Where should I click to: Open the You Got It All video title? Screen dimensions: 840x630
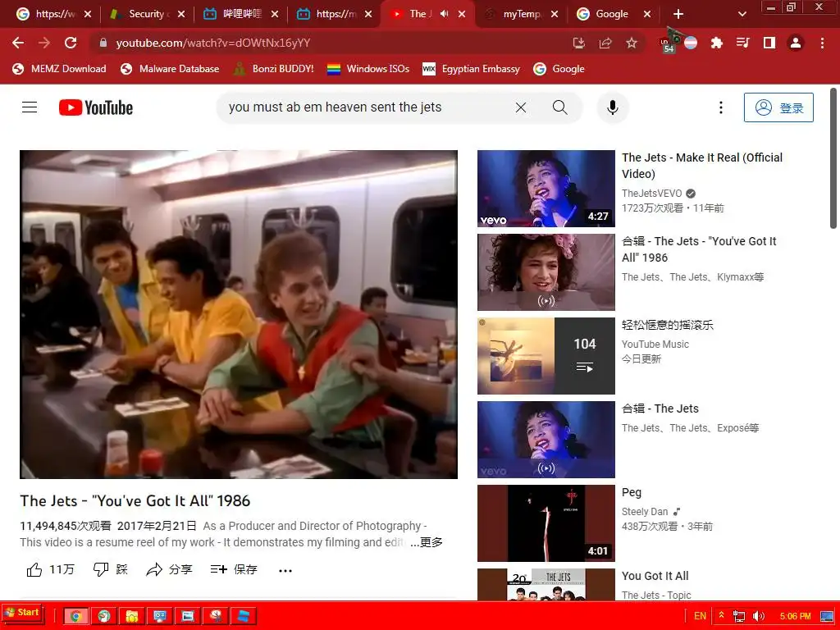tap(655, 576)
